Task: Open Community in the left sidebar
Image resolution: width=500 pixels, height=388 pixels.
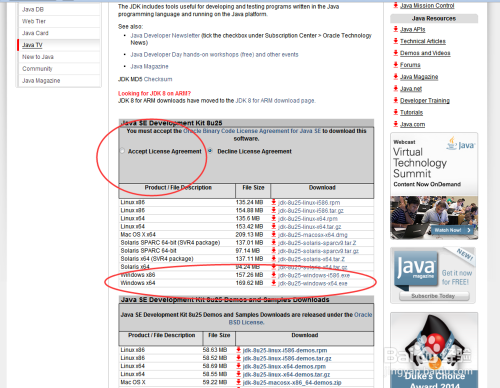Action: click(37, 69)
